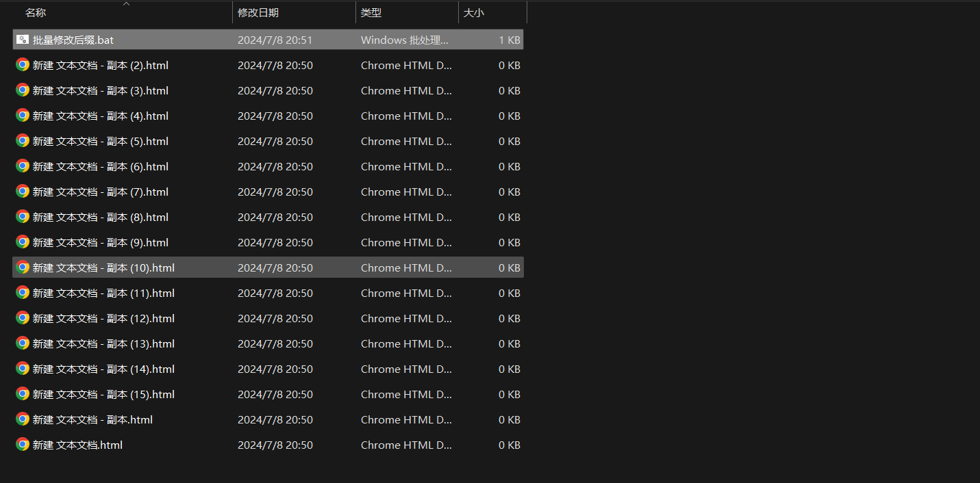This screenshot has width=980, height=483.
Task: Select file name 新建 文本文档 - 副本 (3).html
Action: (x=101, y=90)
